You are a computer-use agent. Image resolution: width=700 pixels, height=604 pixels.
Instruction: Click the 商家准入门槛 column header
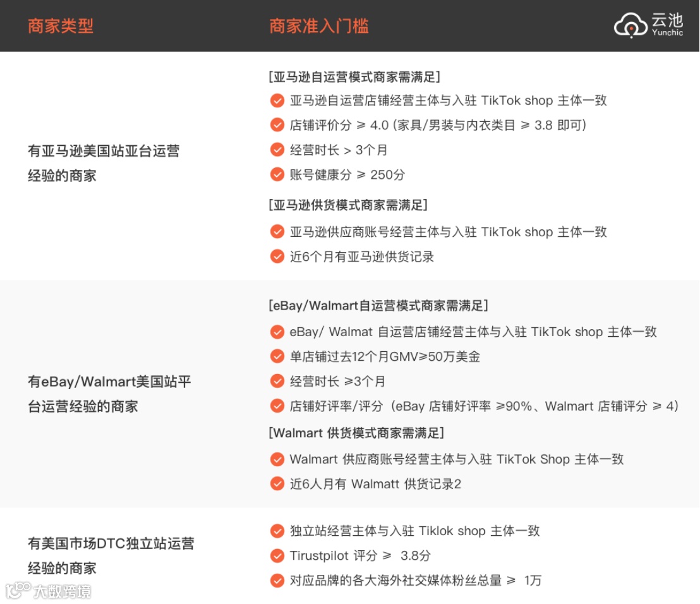319,26
